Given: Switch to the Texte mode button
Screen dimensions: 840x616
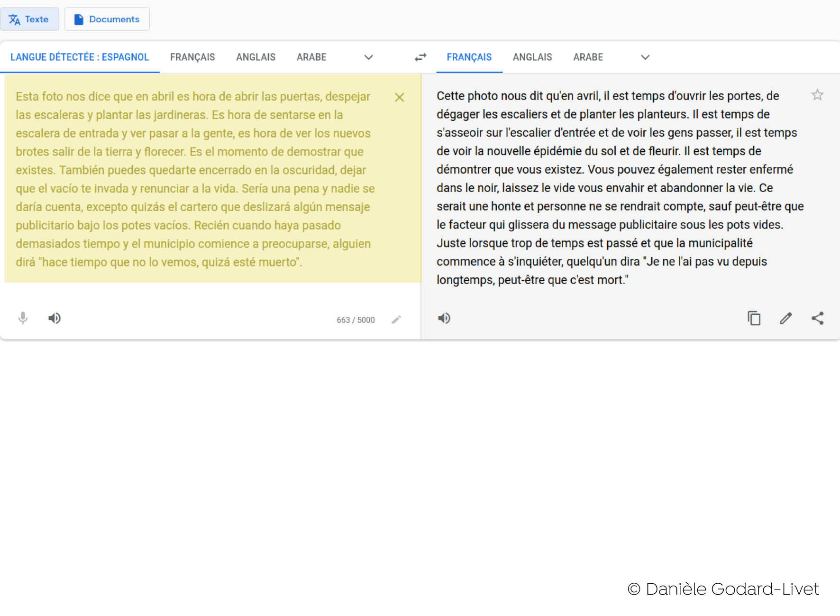Looking at the screenshot, I should tap(29, 19).
